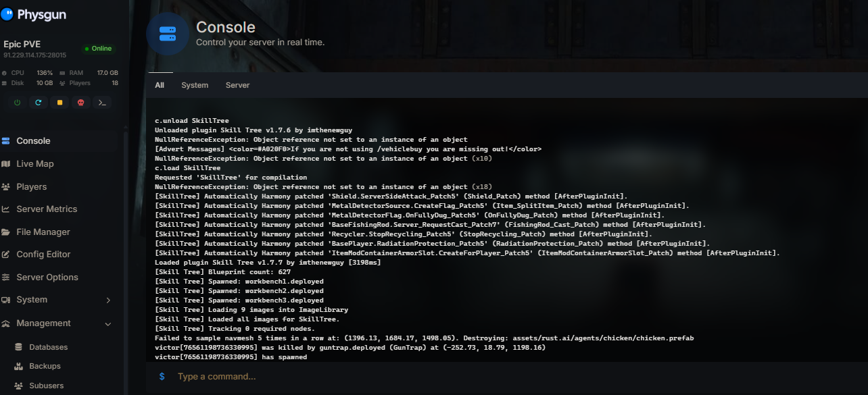This screenshot has height=395, width=868.
Task: Click the large Console header icon
Action: pos(167,34)
